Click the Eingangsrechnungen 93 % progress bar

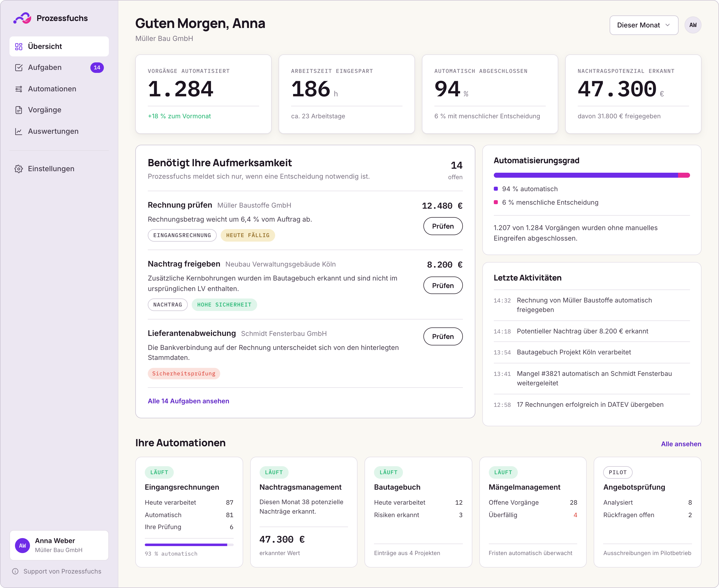[x=189, y=545]
